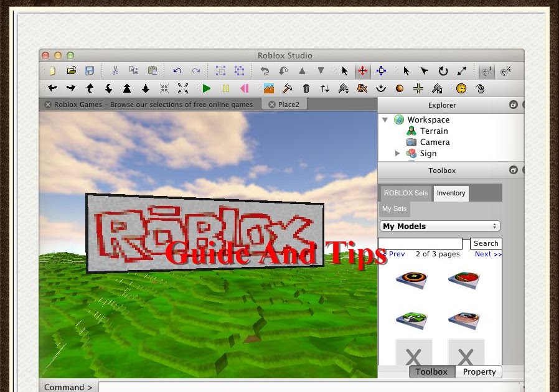Start the game with green Play button
Viewport: 559px width, 392px height.
pyautogui.click(x=207, y=88)
